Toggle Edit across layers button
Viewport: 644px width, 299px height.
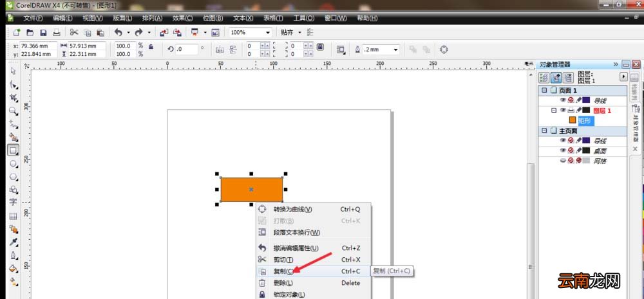pyautogui.click(x=556, y=78)
